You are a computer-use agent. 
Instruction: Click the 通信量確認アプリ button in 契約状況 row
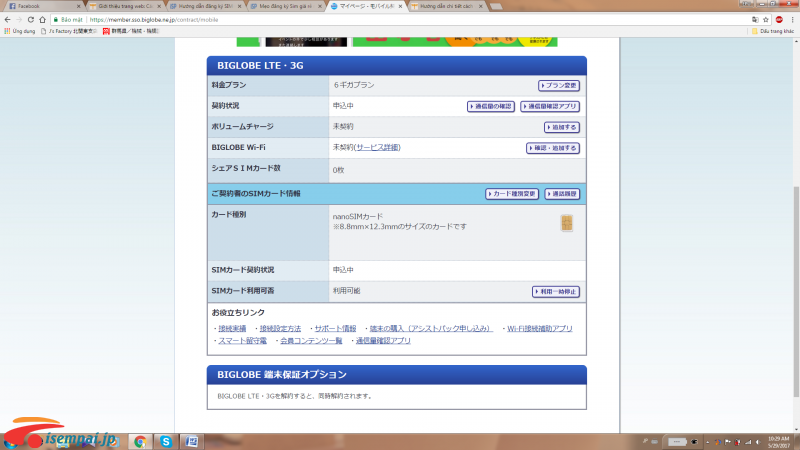click(x=549, y=106)
